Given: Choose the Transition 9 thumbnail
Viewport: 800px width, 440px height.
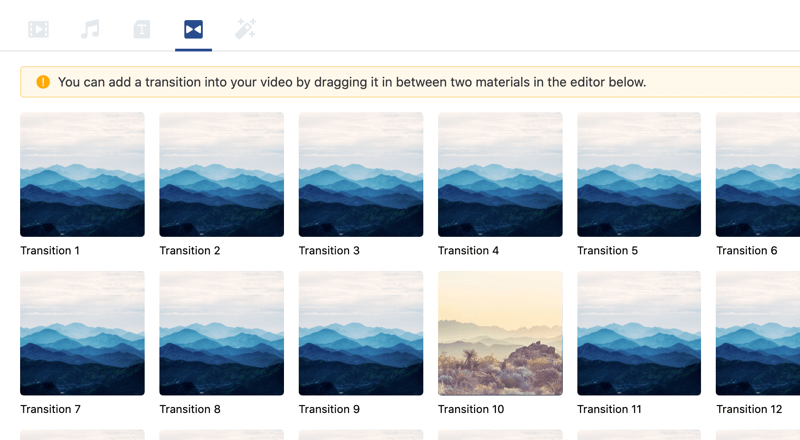Looking at the screenshot, I should [361, 333].
